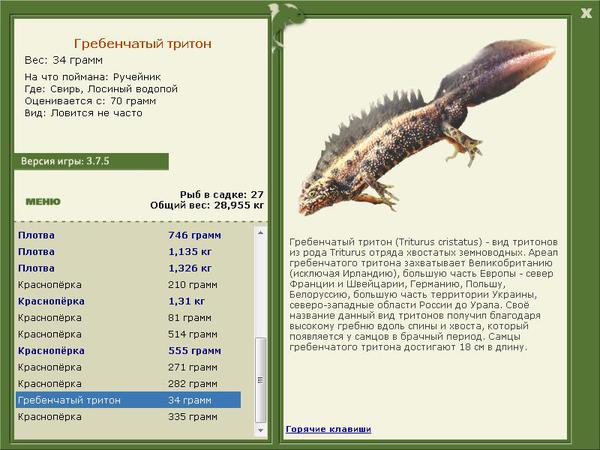
Task: Select the Краснопёрка 335 грамм row
Action: point(128,416)
